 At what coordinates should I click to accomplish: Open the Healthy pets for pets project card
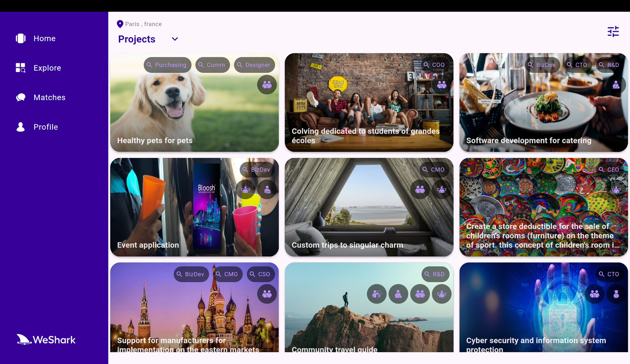click(x=194, y=102)
